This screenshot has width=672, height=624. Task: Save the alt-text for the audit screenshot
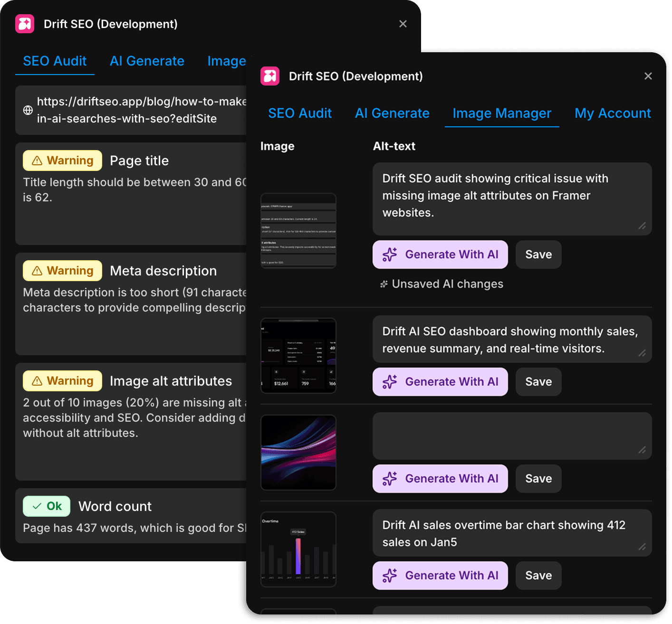coord(538,255)
